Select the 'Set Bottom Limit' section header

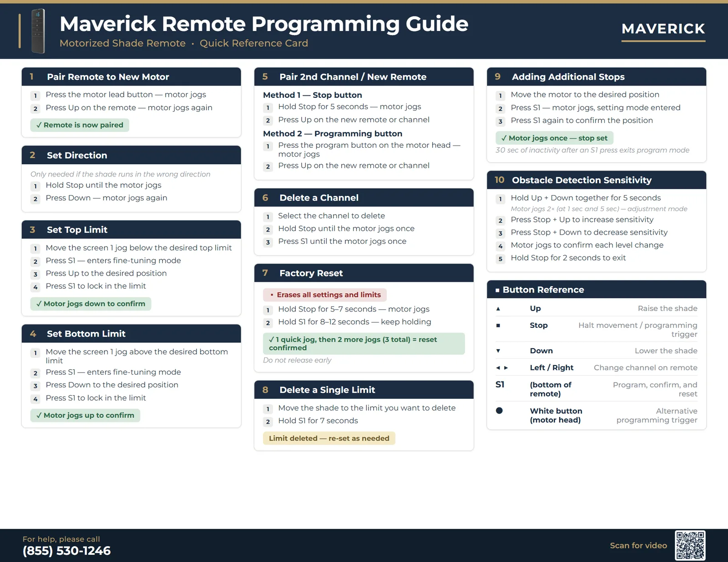coord(131,334)
